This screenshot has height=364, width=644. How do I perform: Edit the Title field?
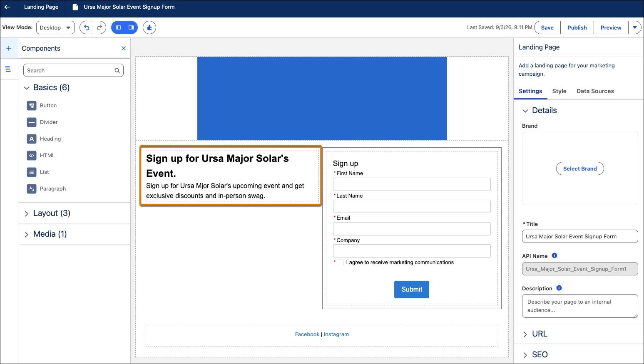point(580,236)
